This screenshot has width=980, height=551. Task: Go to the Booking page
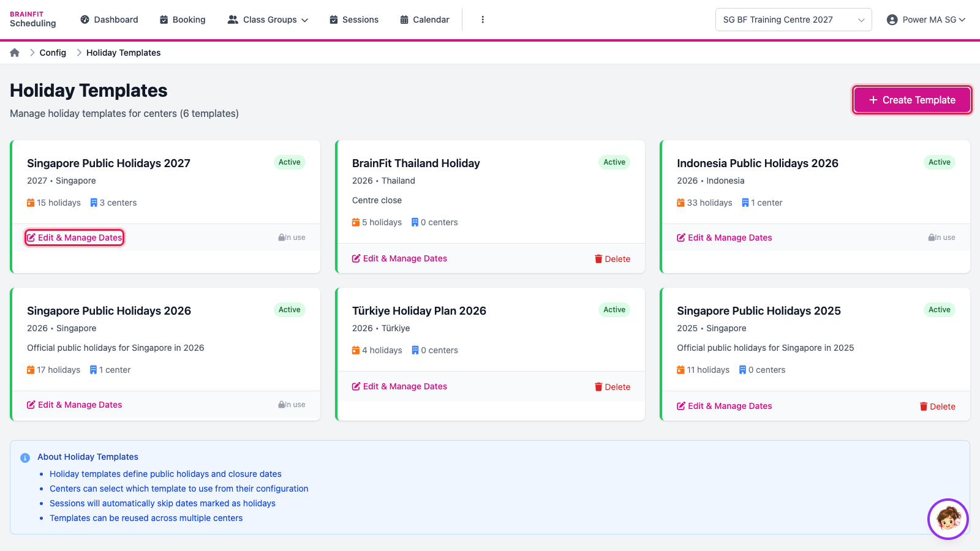pos(183,20)
